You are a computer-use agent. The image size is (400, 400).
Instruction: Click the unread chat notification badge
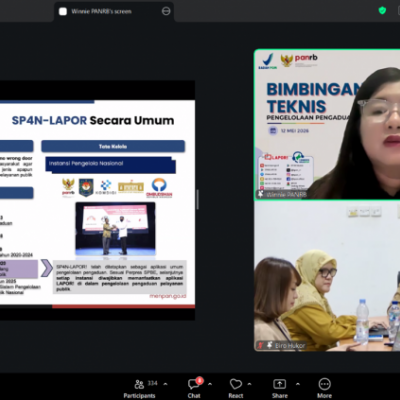tap(199, 380)
